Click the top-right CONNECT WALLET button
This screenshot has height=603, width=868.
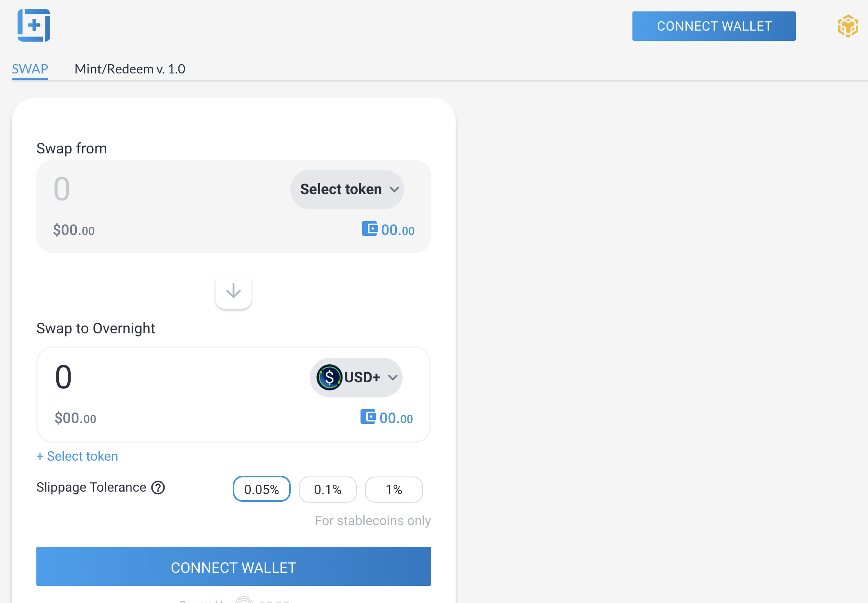(x=714, y=26)
